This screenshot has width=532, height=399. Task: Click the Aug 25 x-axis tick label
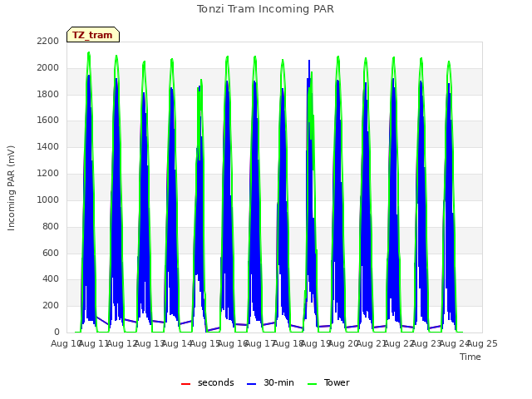482,343
